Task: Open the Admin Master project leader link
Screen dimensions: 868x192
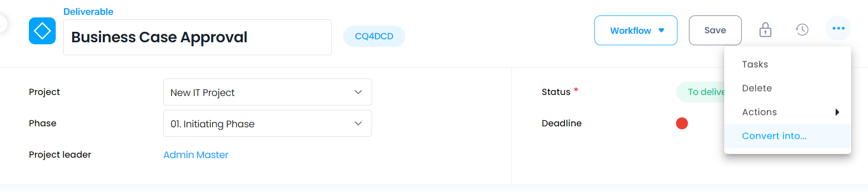Action: (196, 155)
